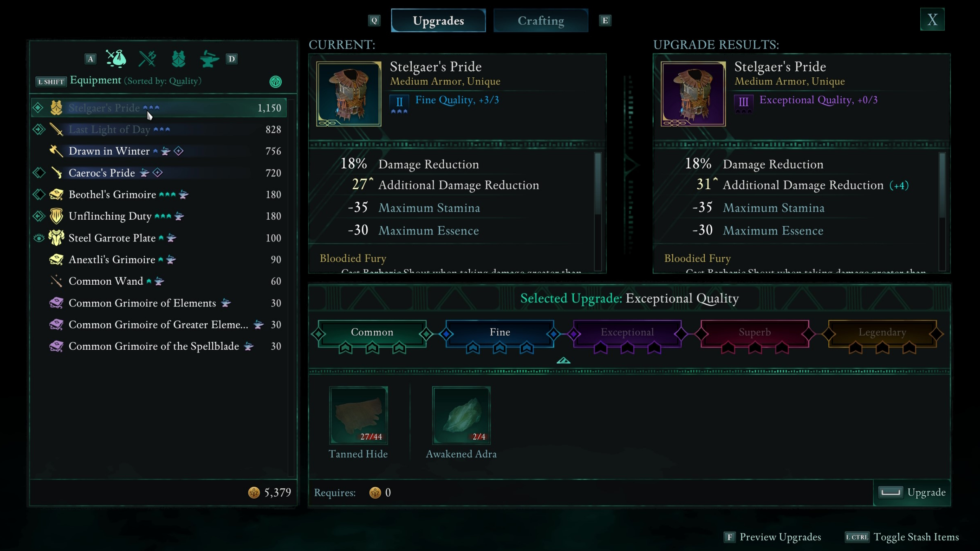
Task: Switch to the Crafting tab
Action: (541, 20)
